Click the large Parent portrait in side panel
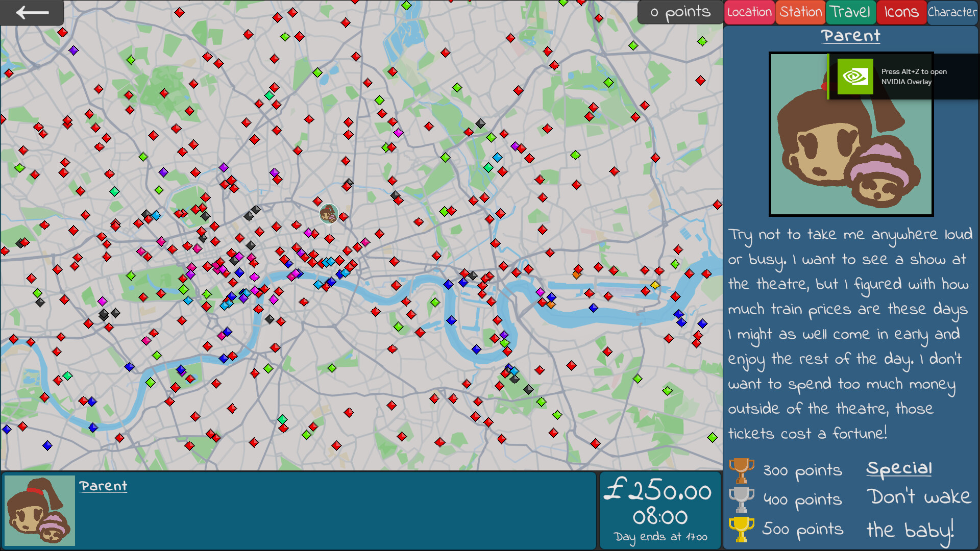 [851, 134]
